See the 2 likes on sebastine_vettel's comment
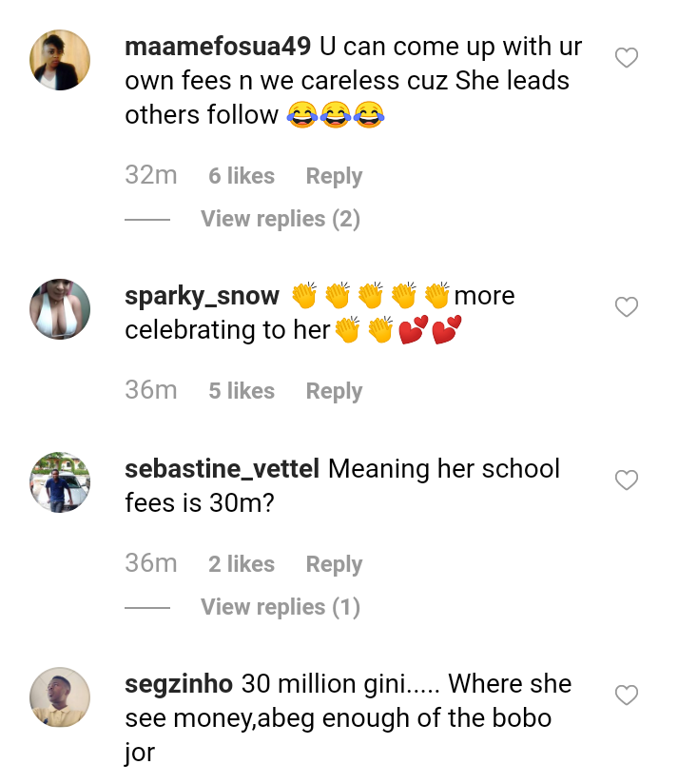Viewport: 678px width, 784px height. [242, 564]
